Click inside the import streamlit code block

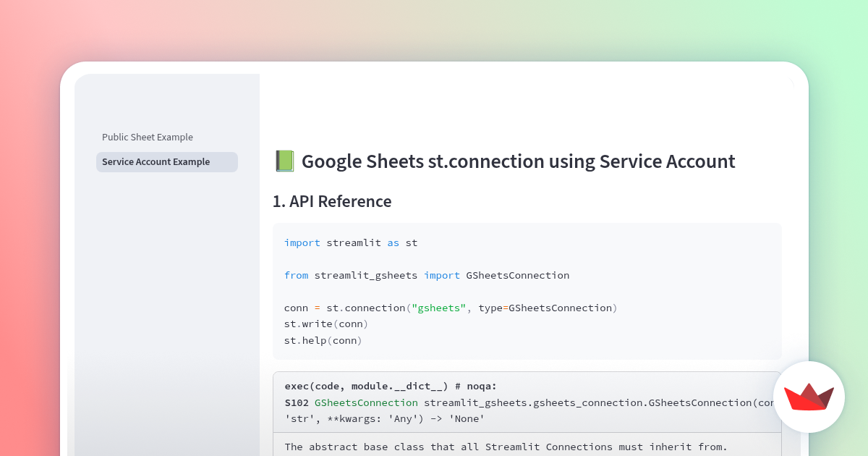[349, 242]
